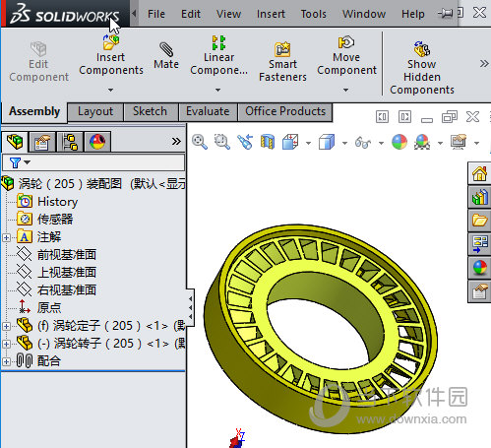Click the Zoom to Area tool
This screenshot has width=491, height=448.
(x=222, y=142)
